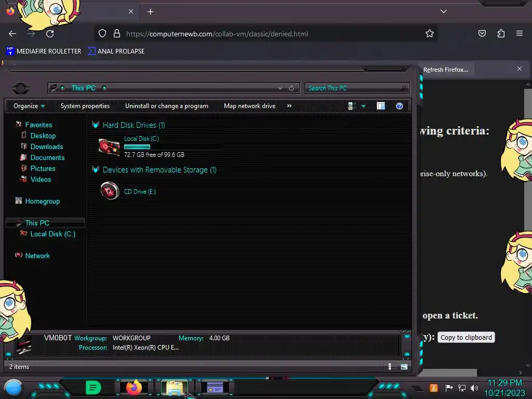532x399 pixels.
Task: Select Local Disk (C:) drive icon
Action: (x=109, y=147)
